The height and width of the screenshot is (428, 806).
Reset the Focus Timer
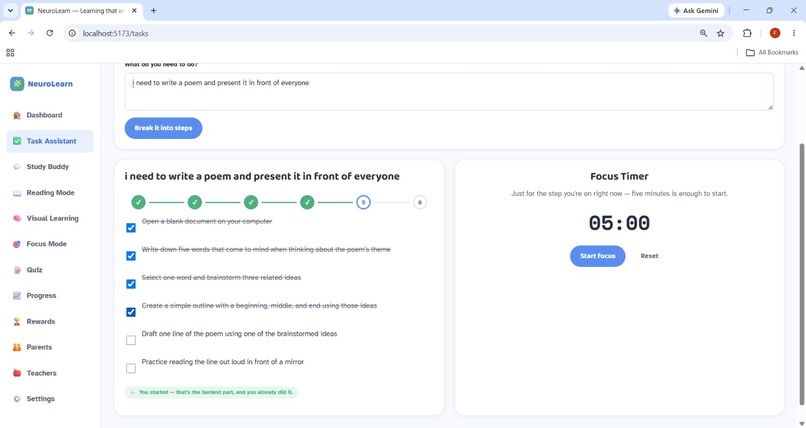coord(649,256)
